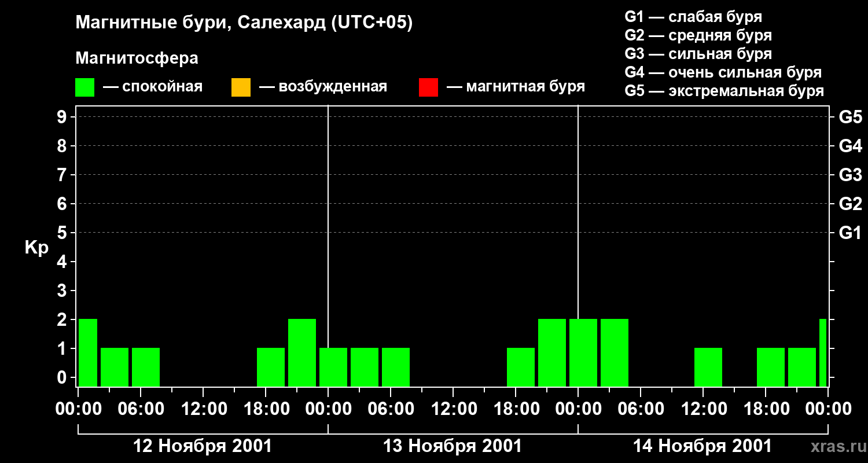Select the Kp 1 bar at 03:00, 12 Ноября
The height and width of the screenshot is (463, 868).
pos(115,367)
